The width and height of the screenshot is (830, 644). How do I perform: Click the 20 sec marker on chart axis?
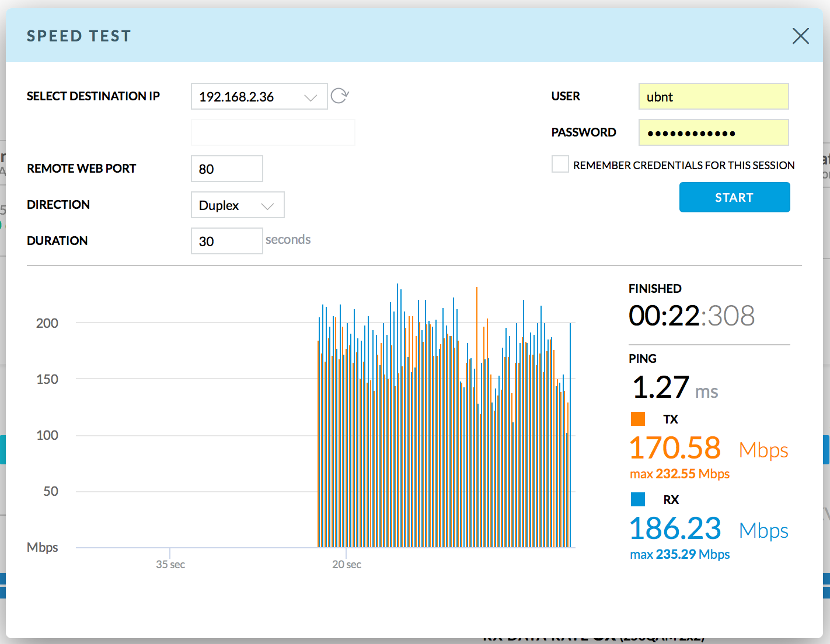(x=347, y=564)
